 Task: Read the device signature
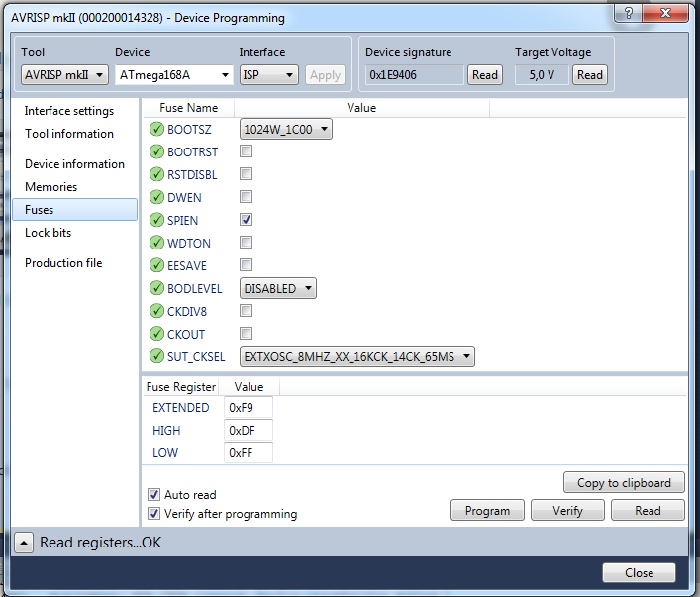coord(485,75)
